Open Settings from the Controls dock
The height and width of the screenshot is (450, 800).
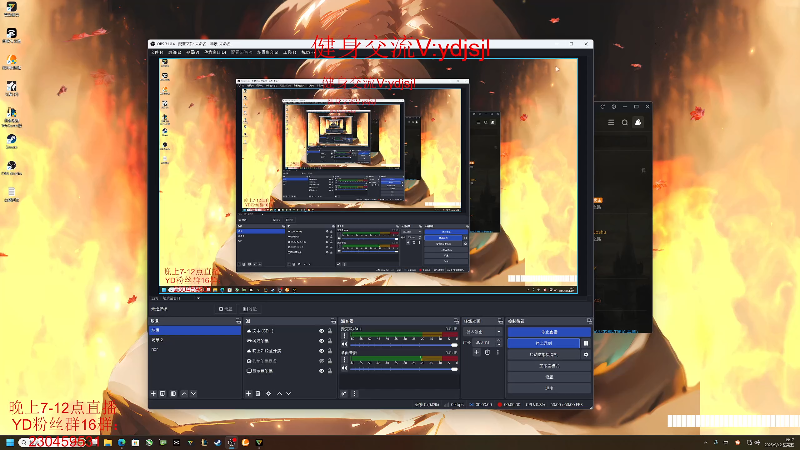pos(549,377)
